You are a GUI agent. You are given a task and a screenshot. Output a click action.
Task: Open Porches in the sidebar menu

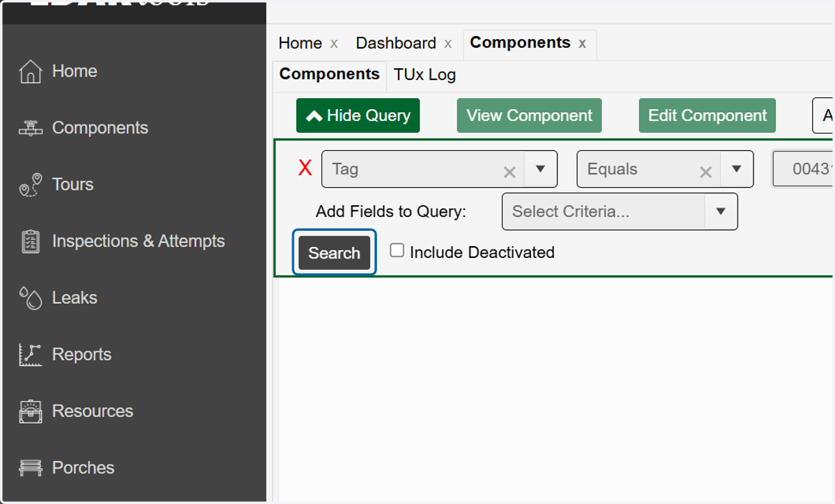click(x=83, y=468)
